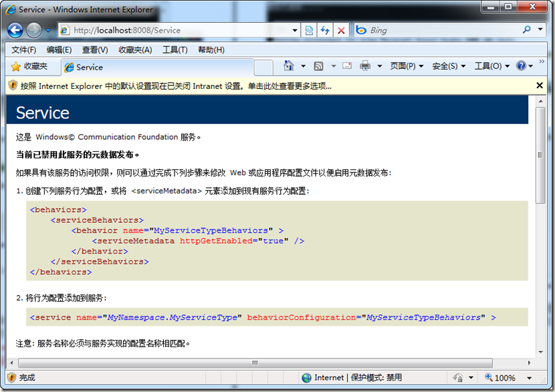Click the search magnifier icon
The height and width of the screenshot is (392, 555).
pos(527,29)
